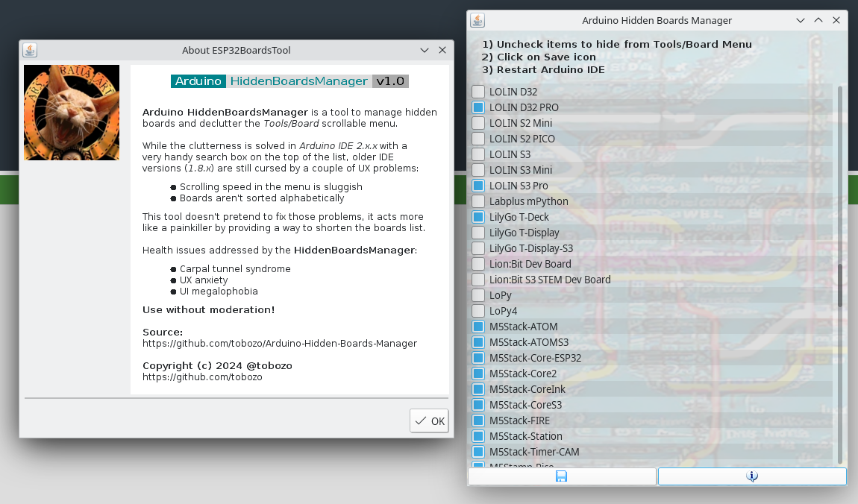The height and width of the screenshot is (504, 858).
Task: Check the LoPy checkbox
Action: (x=478, y=295)
